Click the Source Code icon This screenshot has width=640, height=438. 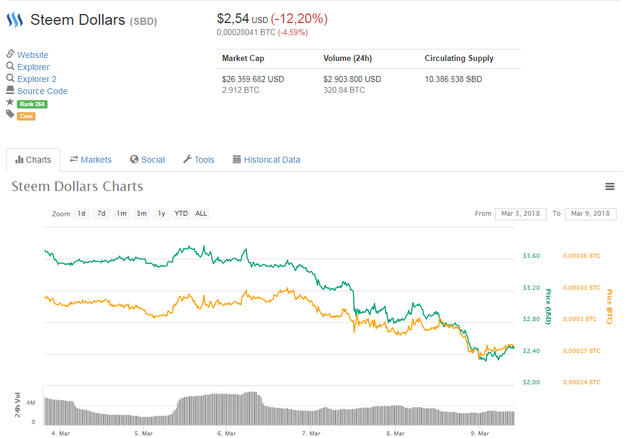[10, 91]
